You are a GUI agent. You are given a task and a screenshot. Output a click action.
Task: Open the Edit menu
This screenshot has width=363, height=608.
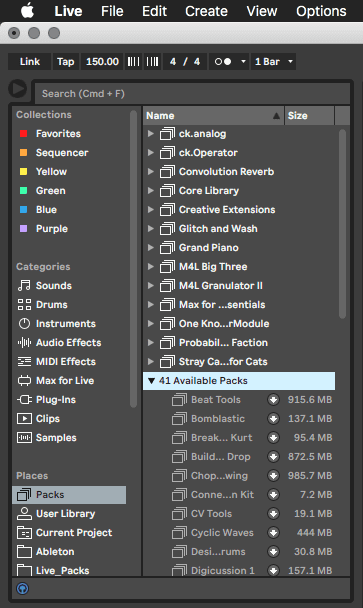(x=154, y=11)
